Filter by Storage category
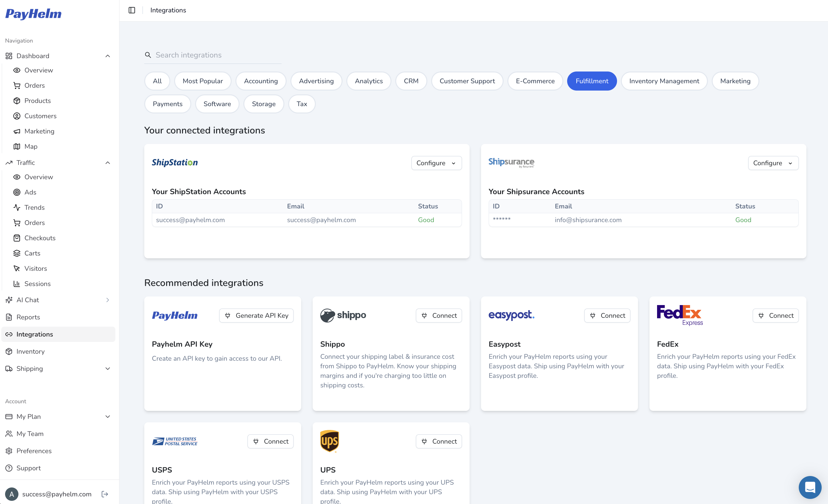Screen dimensions: 828x504 pyautogui.click(x=263, y=104)
